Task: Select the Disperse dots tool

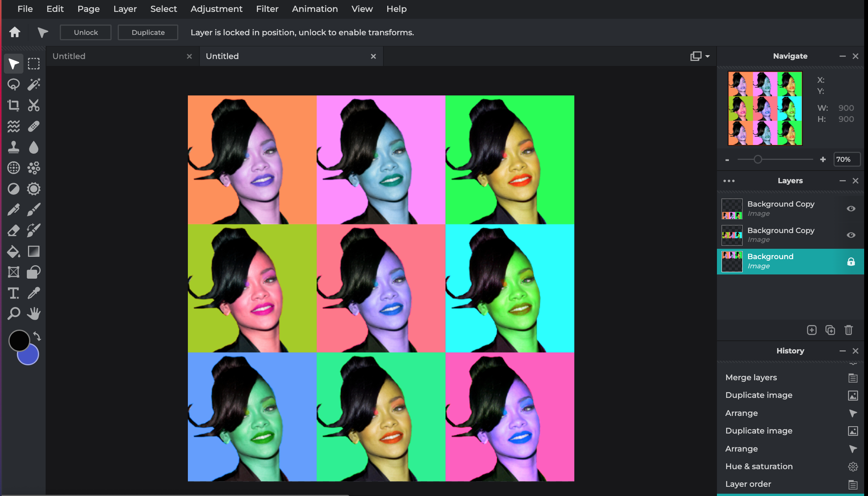Action: click(x=34, y=168)
